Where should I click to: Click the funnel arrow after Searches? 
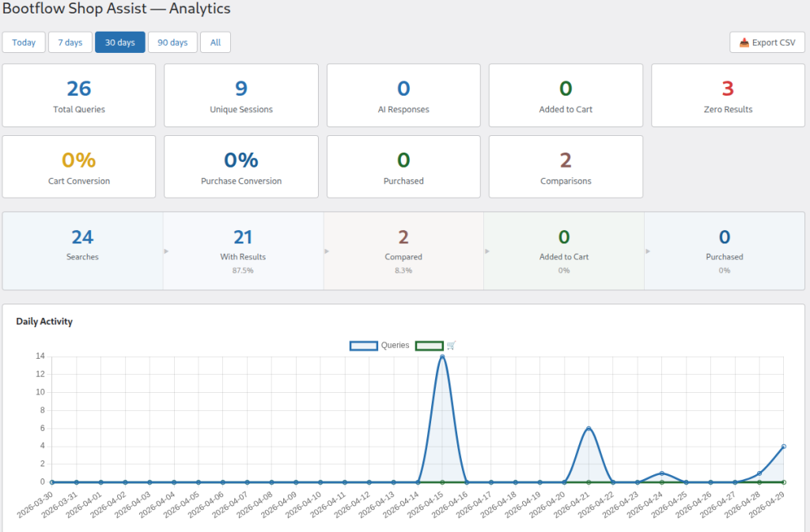[x=166, y=251]
